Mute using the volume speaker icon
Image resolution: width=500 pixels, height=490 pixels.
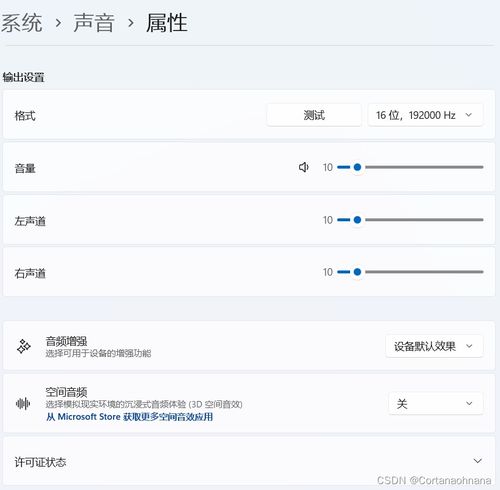(303, 167)
